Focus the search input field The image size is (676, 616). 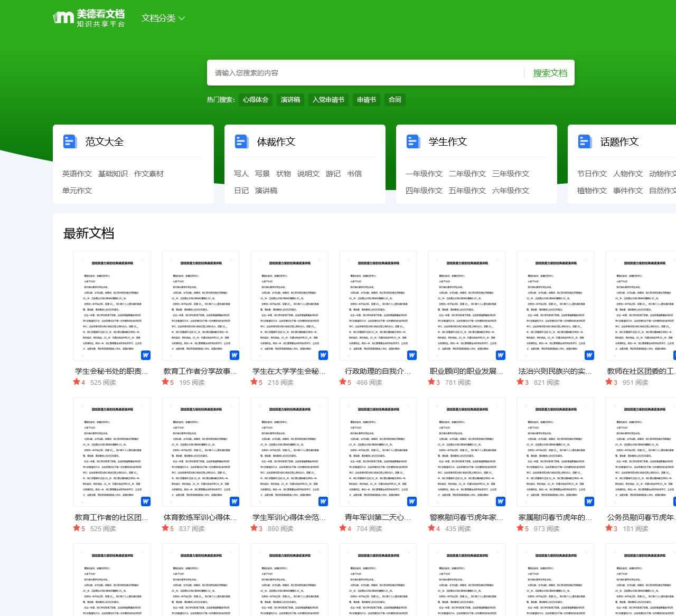(364, 73)
